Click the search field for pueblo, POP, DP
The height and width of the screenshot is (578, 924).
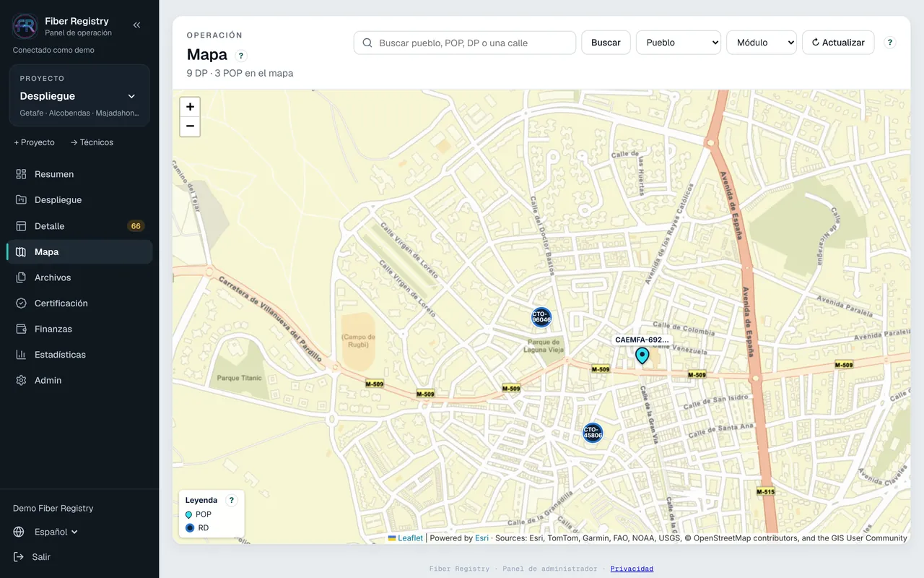coord(465,43)
